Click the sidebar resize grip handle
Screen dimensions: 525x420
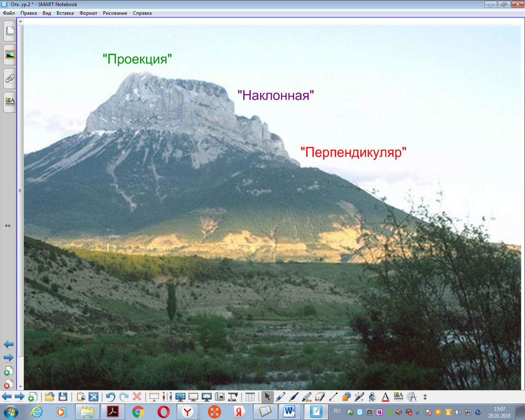20,191
